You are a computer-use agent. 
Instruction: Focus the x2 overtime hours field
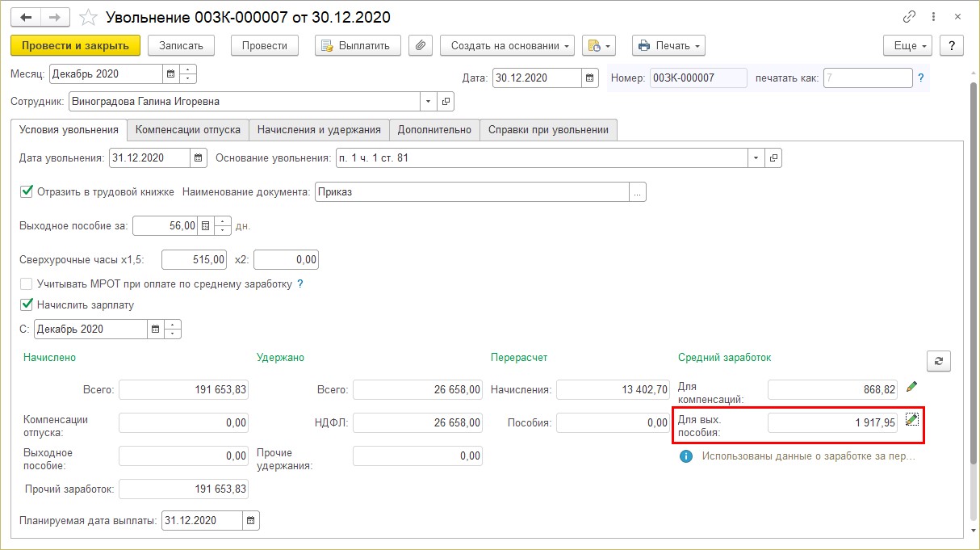[286, 260]
